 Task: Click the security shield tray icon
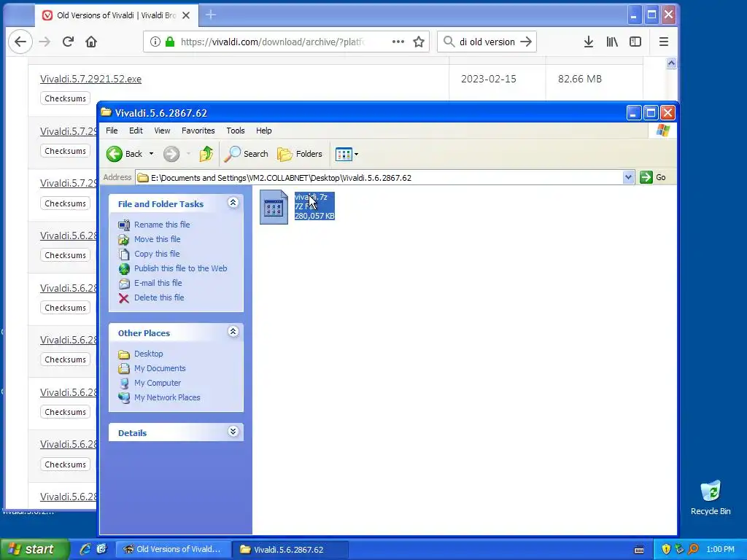666,549
